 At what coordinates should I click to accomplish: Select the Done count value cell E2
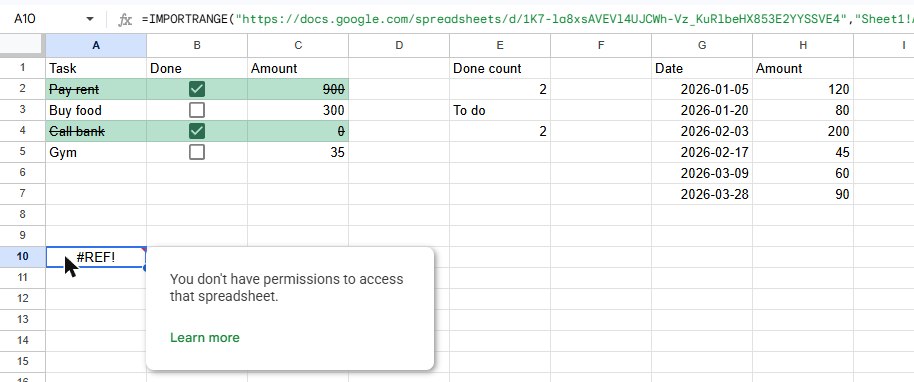tap(500, 89)
